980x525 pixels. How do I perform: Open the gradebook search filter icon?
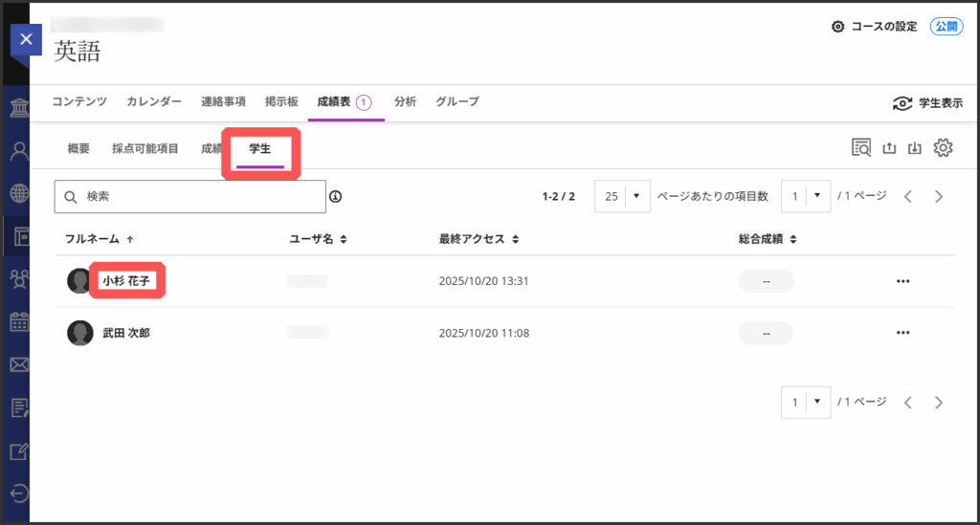(861, 147)
